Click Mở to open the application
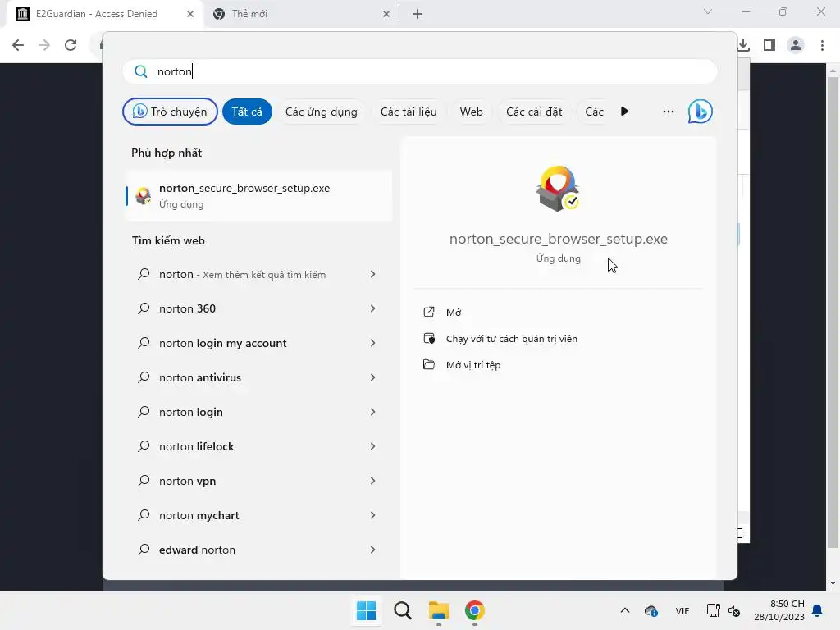The width and height of the screenshot is (840, 630). [x=453, y=313]
